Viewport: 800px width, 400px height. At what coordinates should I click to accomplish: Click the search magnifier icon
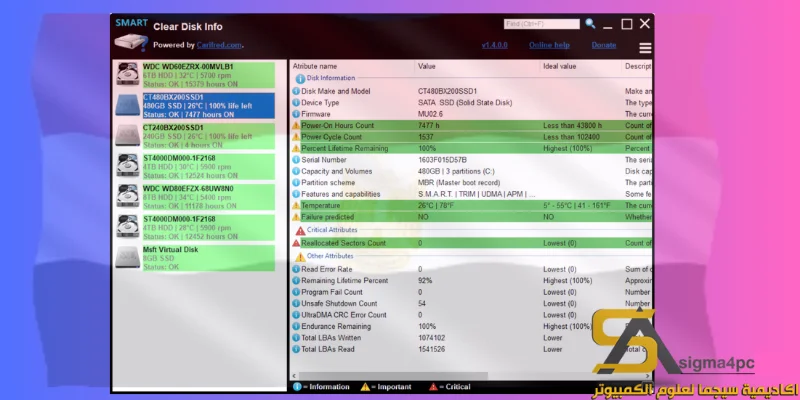click(590, 23)
